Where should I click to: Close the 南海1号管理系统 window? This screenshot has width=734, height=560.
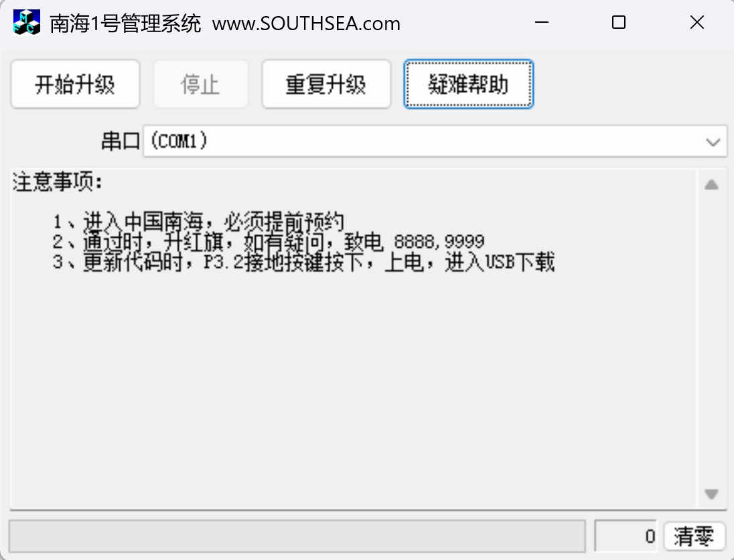(697, 22)
